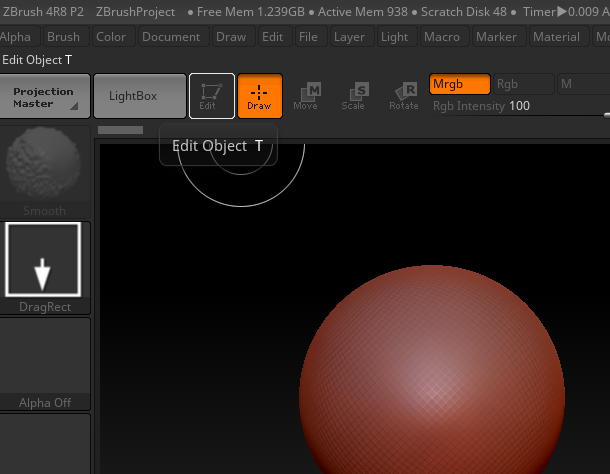Open the File menu
This screenshot has width=610, height=474.
(310, 37)
